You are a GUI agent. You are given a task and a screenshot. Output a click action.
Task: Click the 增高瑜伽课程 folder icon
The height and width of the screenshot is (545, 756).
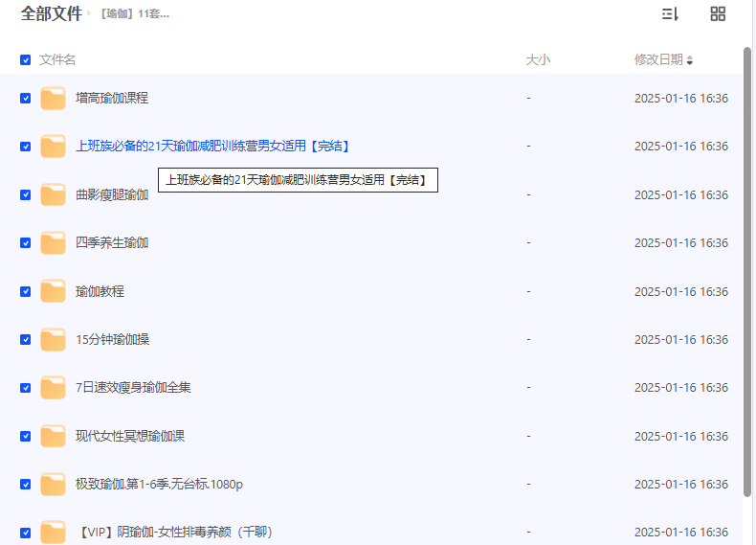[53, 99]
